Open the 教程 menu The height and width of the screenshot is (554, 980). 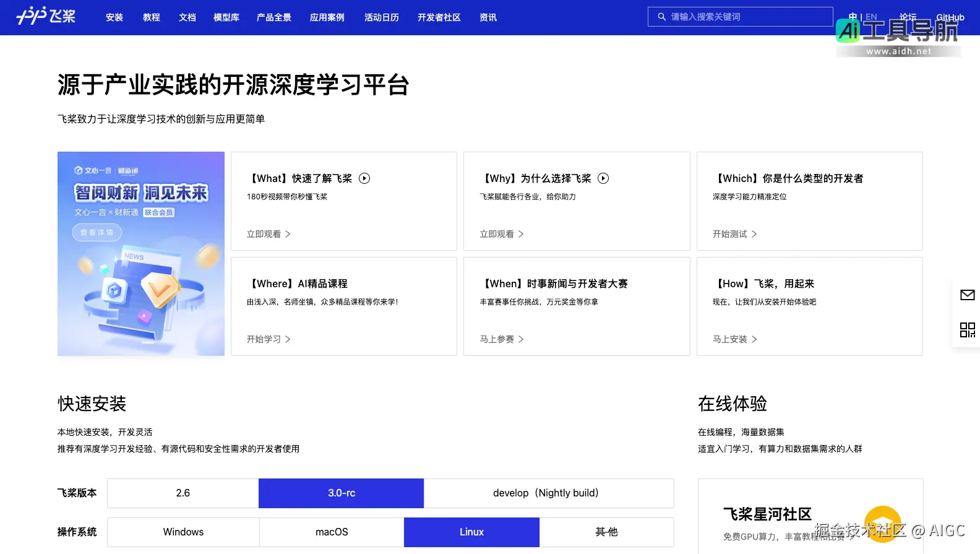(152, 17)
